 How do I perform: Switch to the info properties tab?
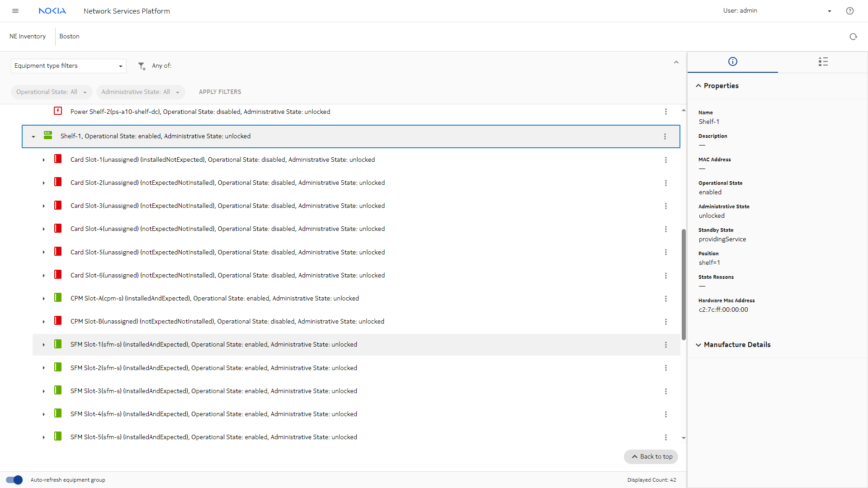tap(732, 61)
